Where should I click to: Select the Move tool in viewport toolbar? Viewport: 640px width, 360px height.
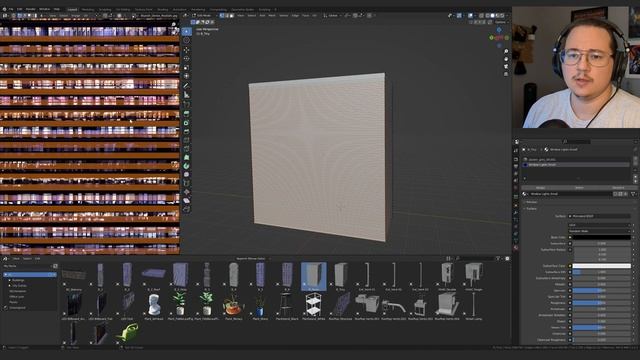(187, 50)
